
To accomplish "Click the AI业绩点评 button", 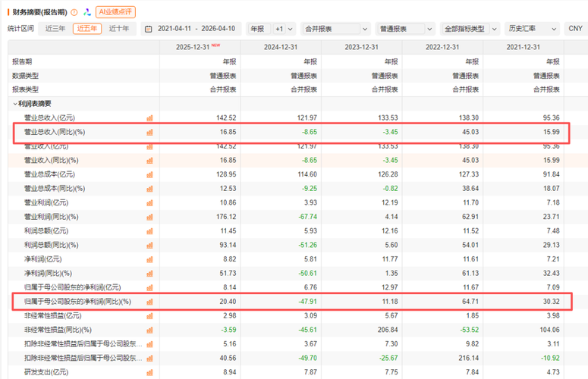I will (115, 12).
